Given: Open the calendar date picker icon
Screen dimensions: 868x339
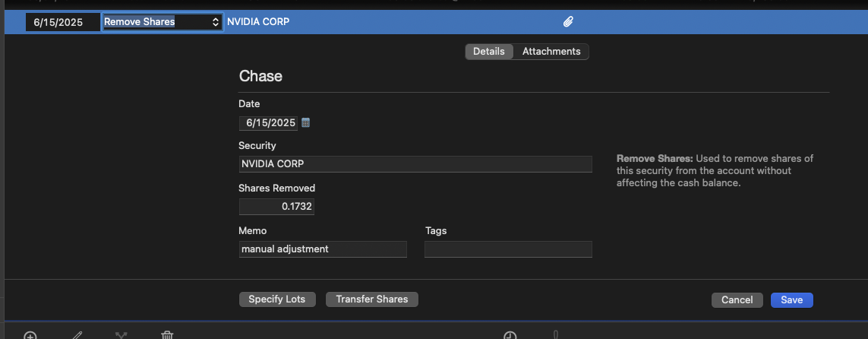Looking at the screenshot, I should click(x=305, y=122).
